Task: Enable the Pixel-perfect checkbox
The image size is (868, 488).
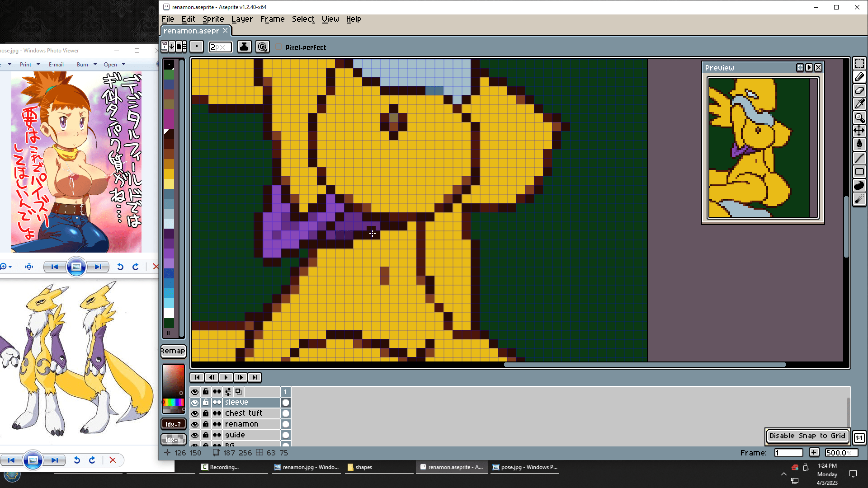Action: (x=278, y=47)
